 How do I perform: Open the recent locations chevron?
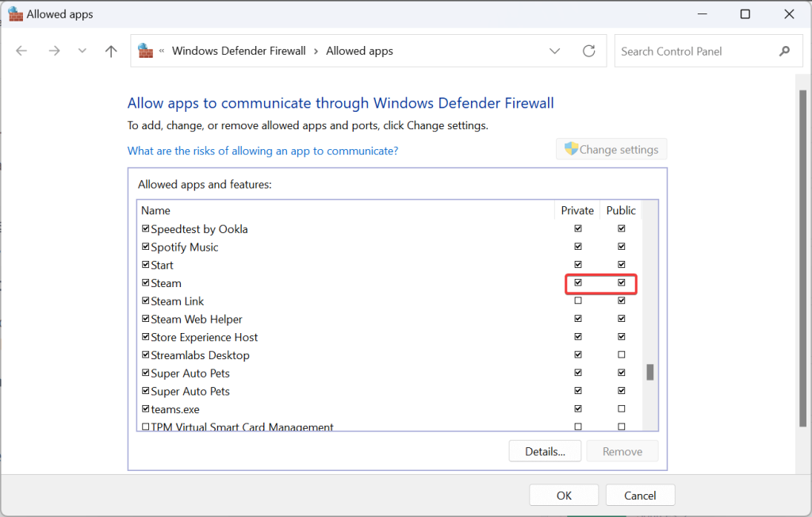82,51
